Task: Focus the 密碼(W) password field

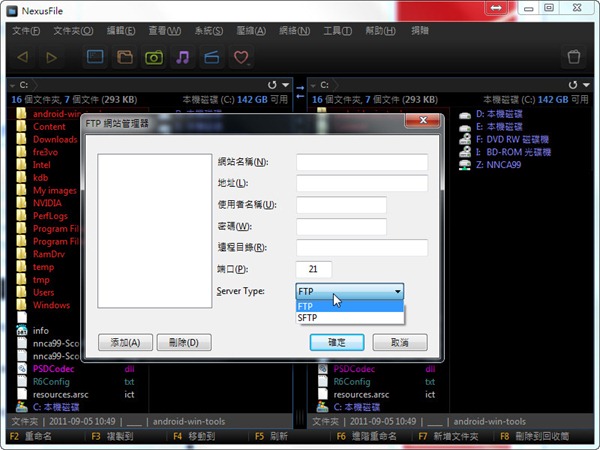Action: tap(341, 227)
